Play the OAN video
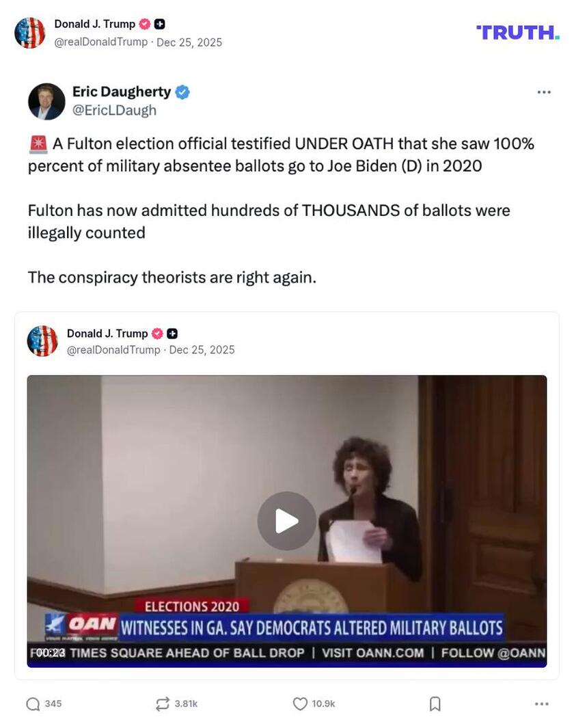 click(x=287, y=521)
